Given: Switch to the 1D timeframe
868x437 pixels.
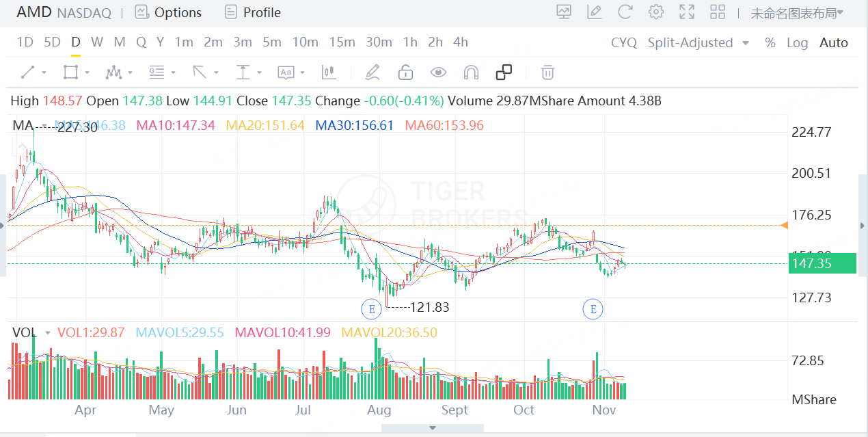Looking at the screenshot, I should [25, 42].
